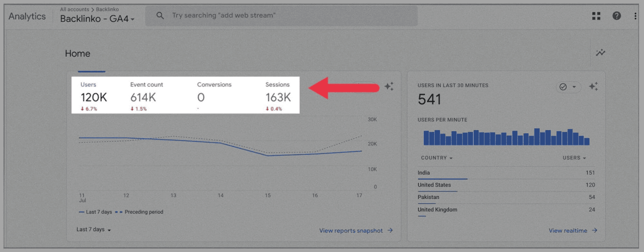Image resolution: width=644 pixels, height=252 pixels.
Task: Select the Sessions metric tab
Action: coord(278,96)
